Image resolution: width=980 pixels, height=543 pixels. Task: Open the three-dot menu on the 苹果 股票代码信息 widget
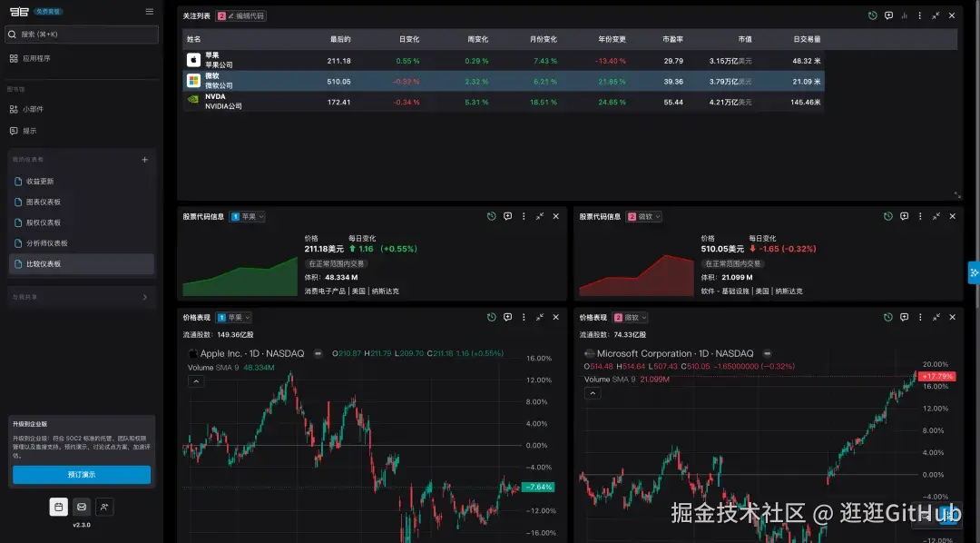524,216
